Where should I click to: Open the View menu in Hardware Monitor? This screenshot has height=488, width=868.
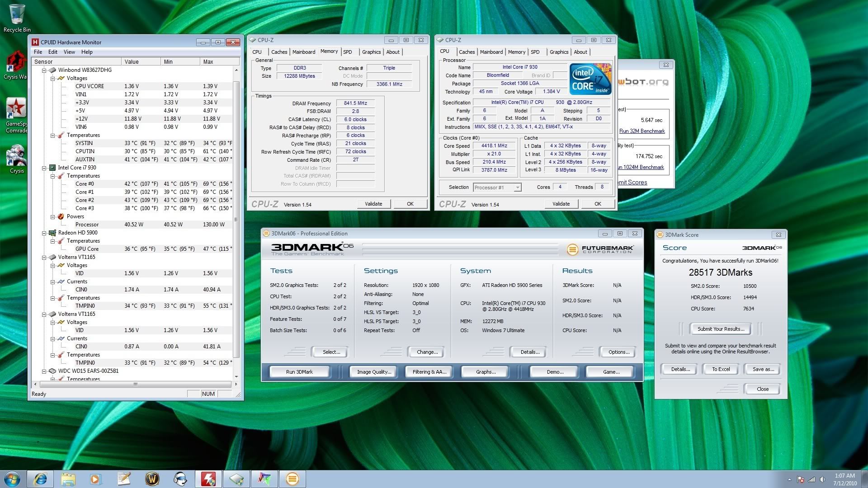click(69, 52)
